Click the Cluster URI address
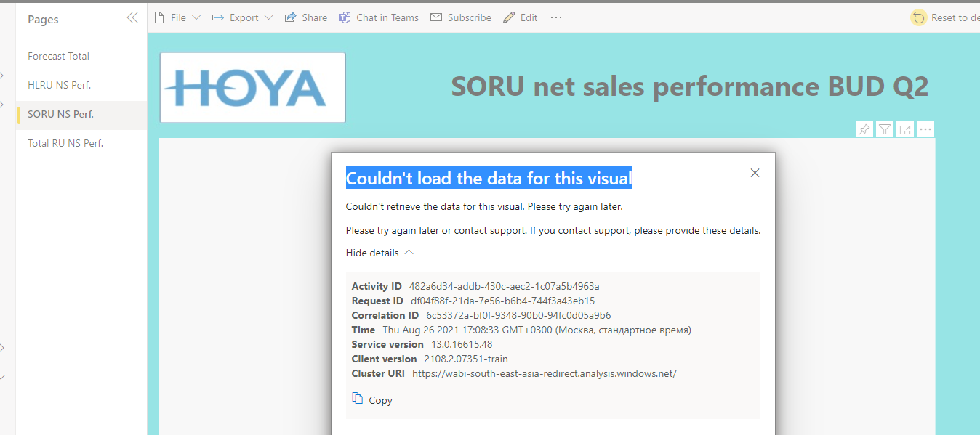This screenshot has height=435, width=980. tap(545, 373)
